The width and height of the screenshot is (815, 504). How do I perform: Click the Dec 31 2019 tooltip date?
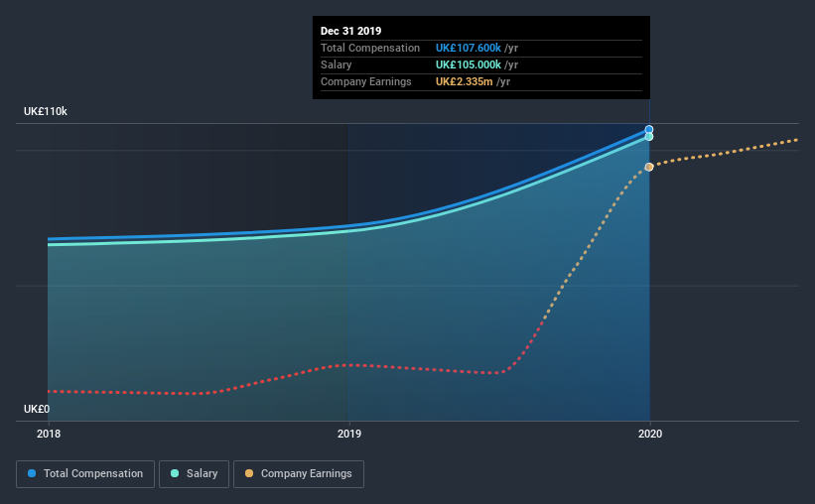click(x=350, y=31)
